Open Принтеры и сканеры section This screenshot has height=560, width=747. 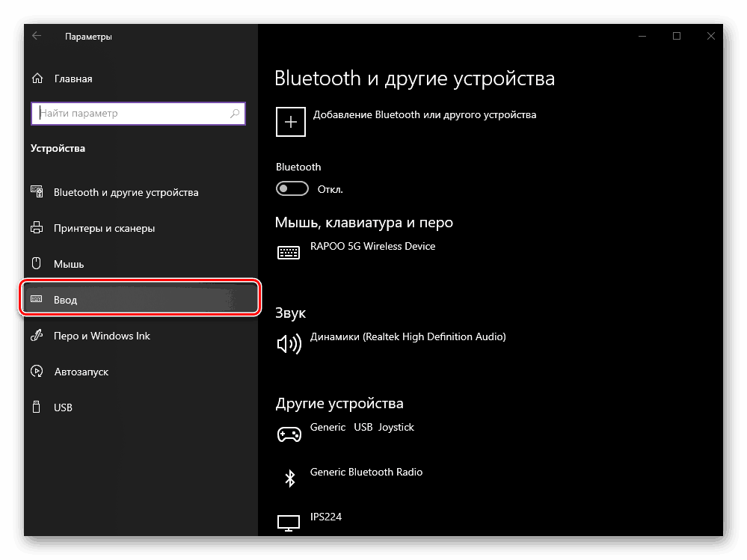(104, 229)
